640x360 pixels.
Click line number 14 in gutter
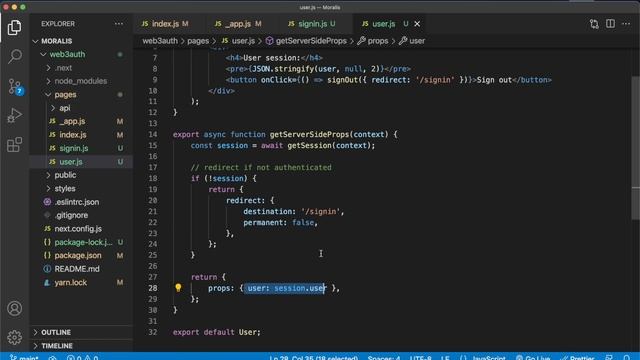[153, 134]
